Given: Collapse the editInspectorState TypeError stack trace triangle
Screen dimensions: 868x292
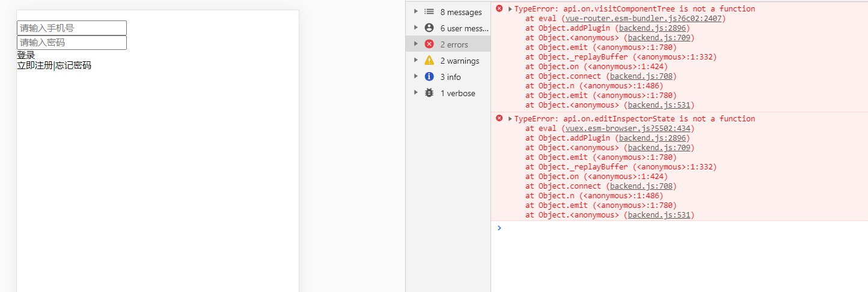Looking at the screenshot, I should 510,119.
